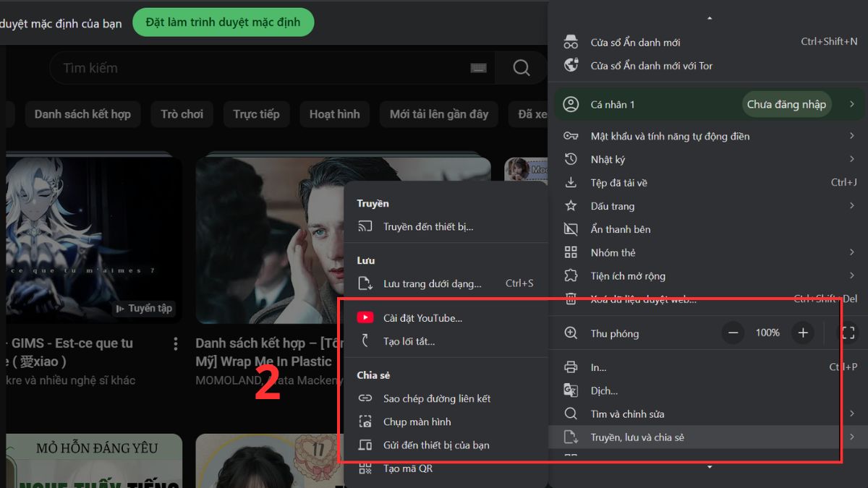Choose Truyền đến thiết bị... submenu entry
868x488 pixels.
446,227
